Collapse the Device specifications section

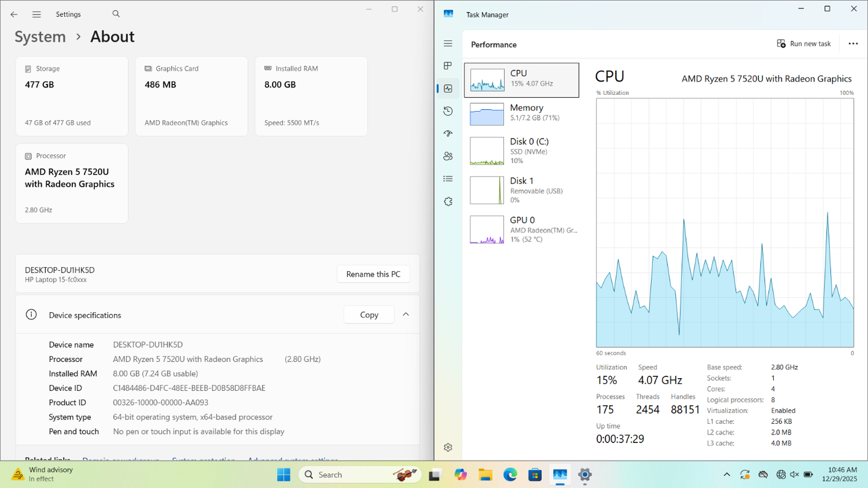[405, 315]
